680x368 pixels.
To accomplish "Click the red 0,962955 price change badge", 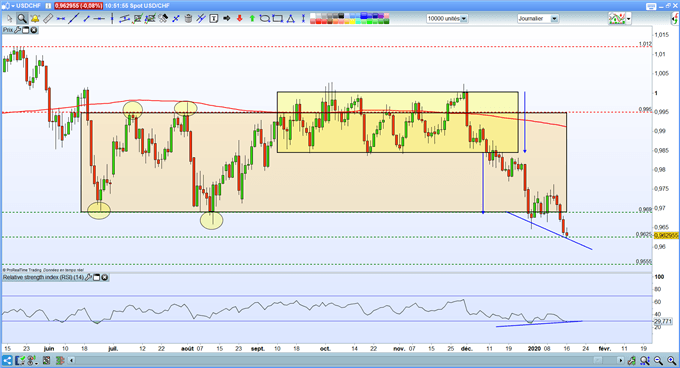I will [x=78, y=6].
